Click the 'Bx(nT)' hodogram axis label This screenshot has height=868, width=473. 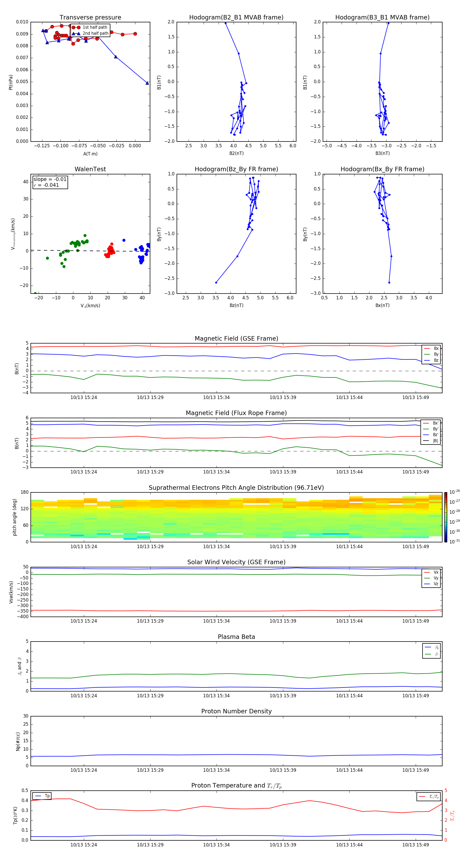coord(382,305)
